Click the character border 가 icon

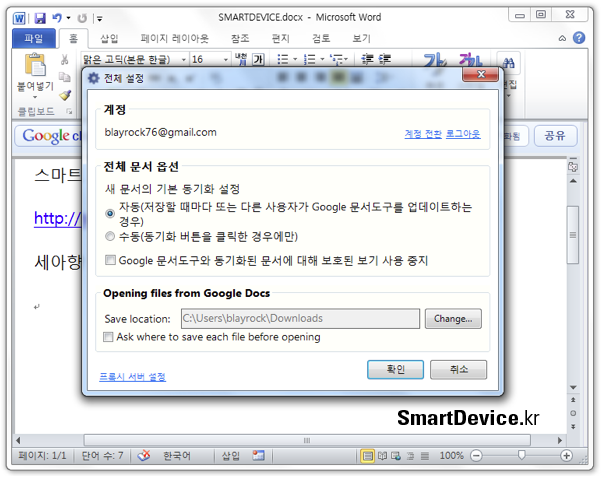click(258, 59)
